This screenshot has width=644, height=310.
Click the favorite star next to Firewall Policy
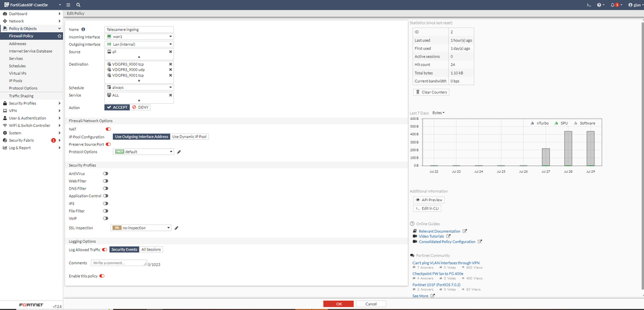click(59, 36)
